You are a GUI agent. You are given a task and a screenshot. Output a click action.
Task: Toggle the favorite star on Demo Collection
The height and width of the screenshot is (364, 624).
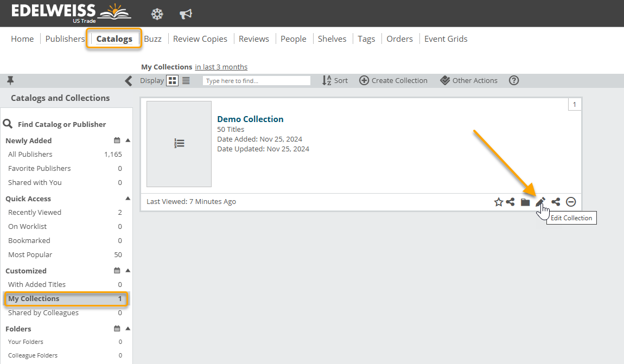click(x=499, y=202)
